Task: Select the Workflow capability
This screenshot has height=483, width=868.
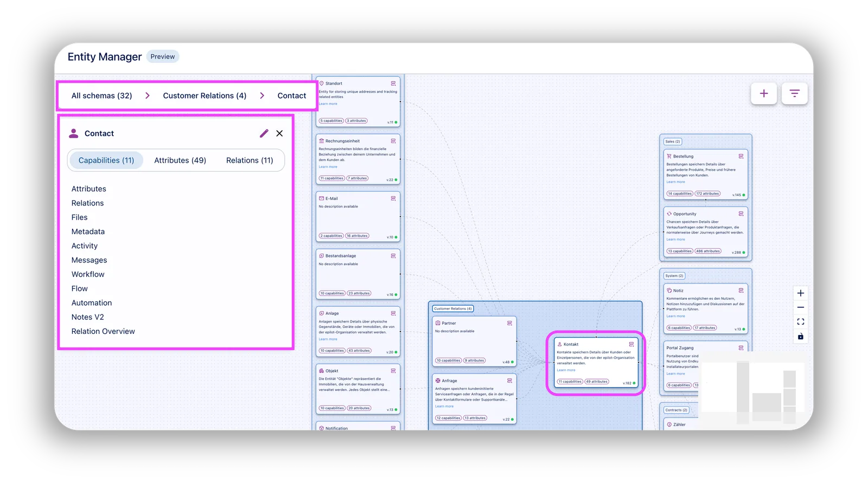Action: tap(88, 274)
